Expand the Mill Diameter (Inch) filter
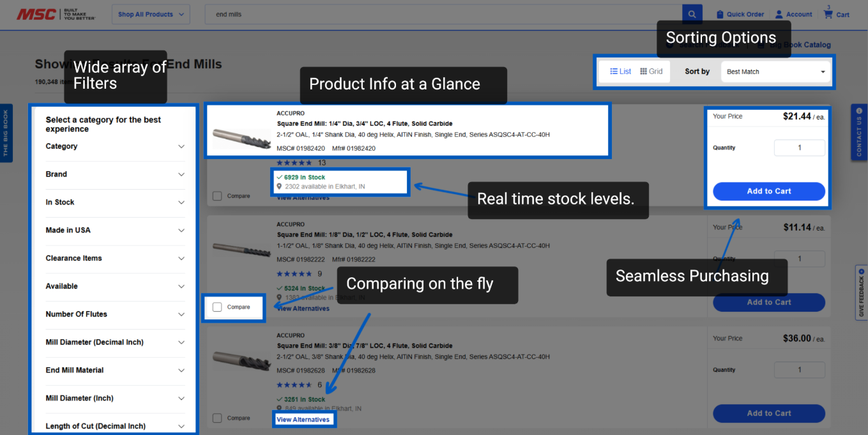Image resolution: width=868 pixels, height=435 pixels. pos(115,399)
